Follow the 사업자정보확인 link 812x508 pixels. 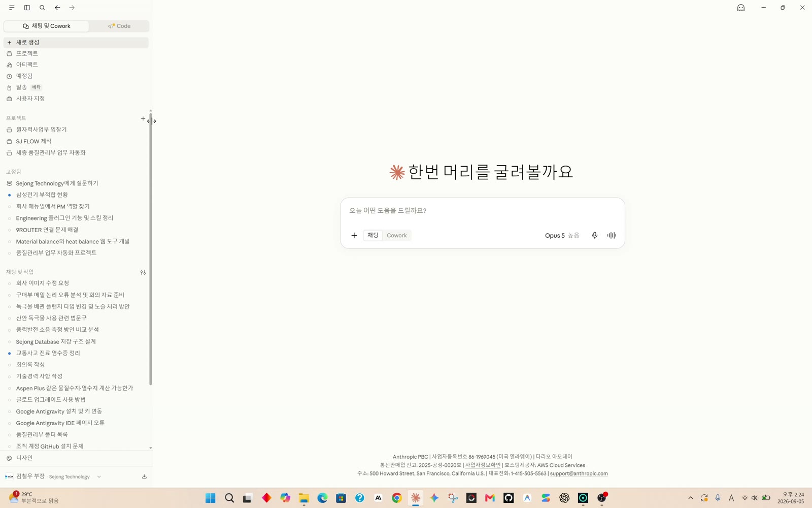pos(483,465)
